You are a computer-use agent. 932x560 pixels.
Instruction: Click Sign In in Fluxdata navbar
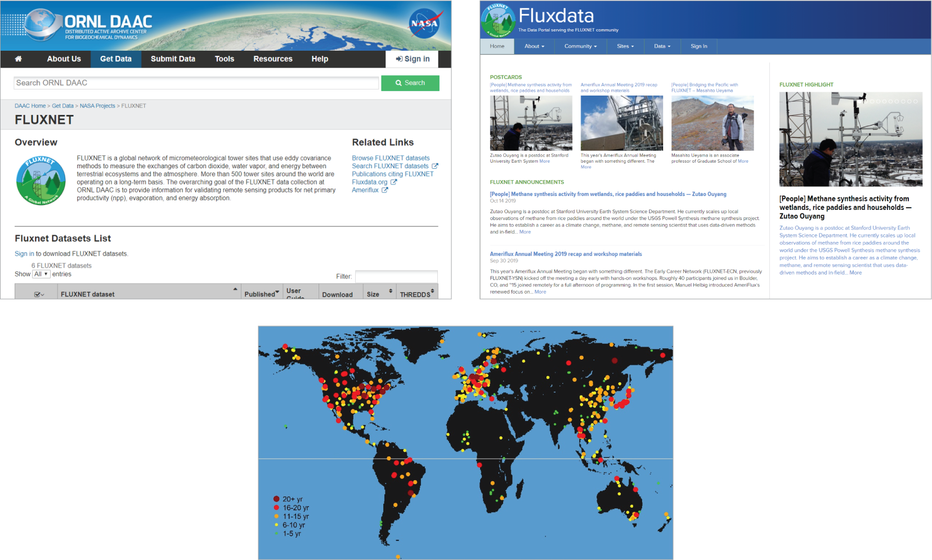point(699,46)
